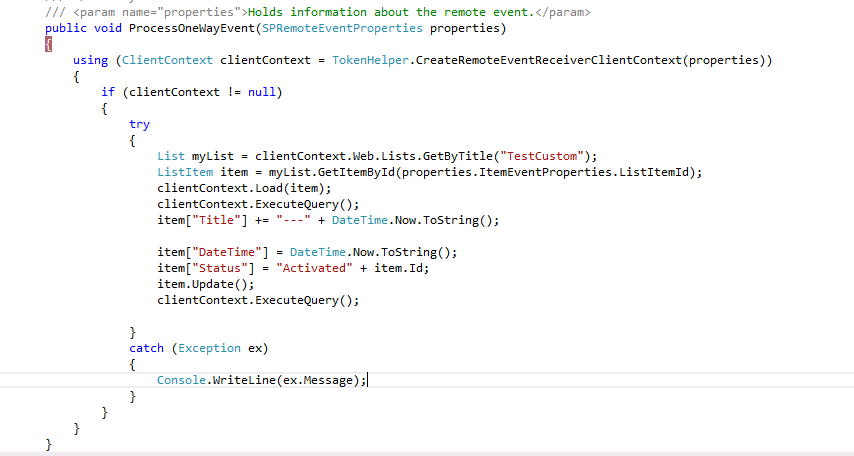This screenshot has height=456, width=854.
Task: Click the "catch" keyword
Action: point(147,348)
